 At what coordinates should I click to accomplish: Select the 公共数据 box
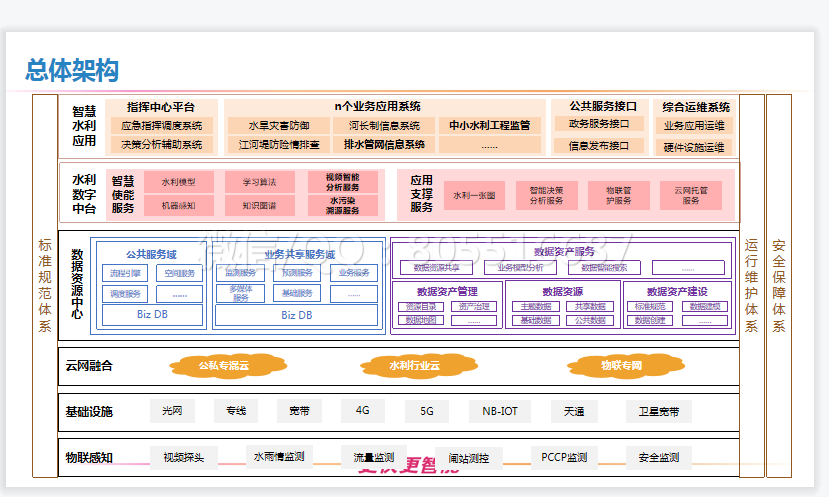click(590, 320)
